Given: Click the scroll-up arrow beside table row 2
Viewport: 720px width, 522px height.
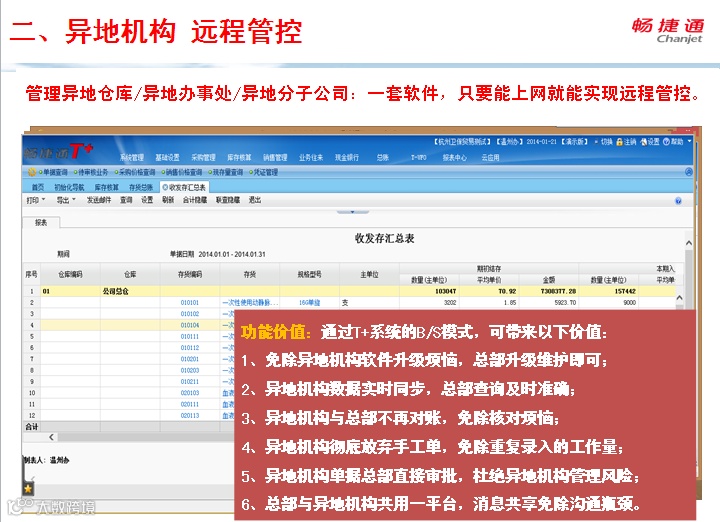Looking at the screenshot, I should [680, 298].
